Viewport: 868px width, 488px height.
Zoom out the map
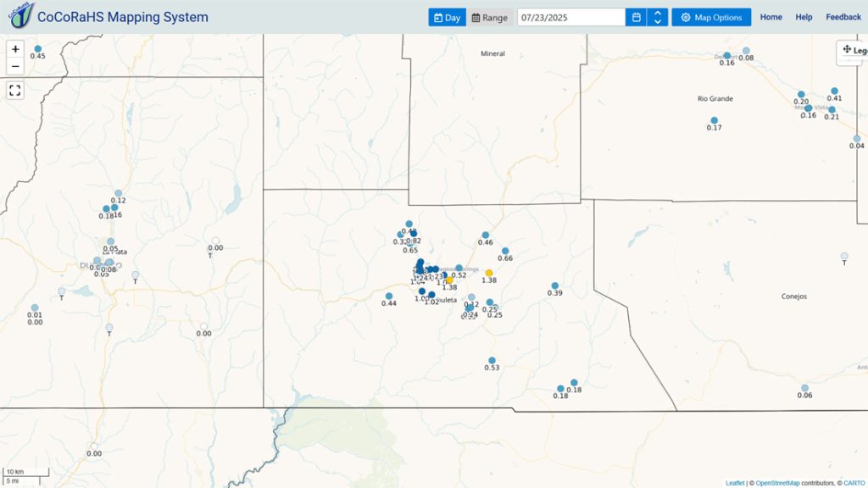pos(15,66)
